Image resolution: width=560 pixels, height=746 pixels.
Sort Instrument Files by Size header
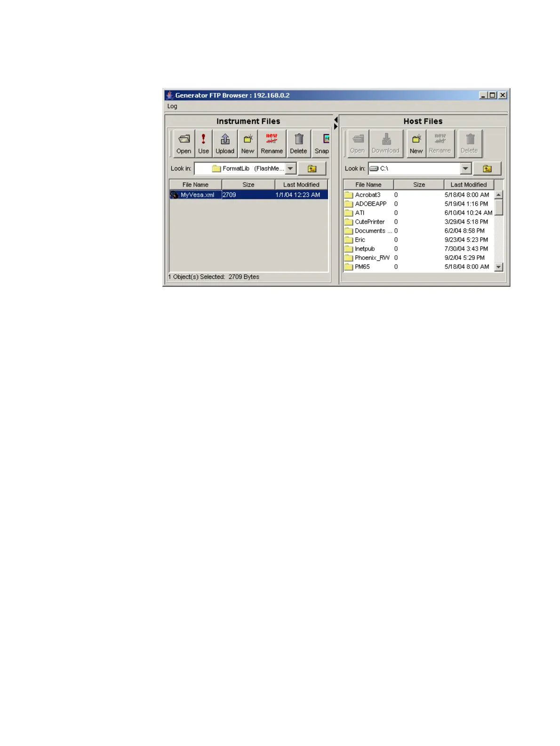[x=248, y=185]
